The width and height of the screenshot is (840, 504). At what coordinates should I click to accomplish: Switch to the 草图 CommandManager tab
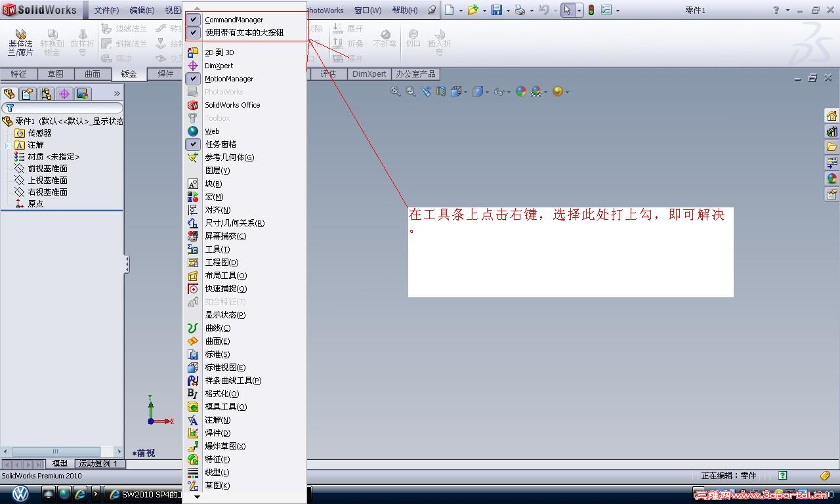click(55, 74)
